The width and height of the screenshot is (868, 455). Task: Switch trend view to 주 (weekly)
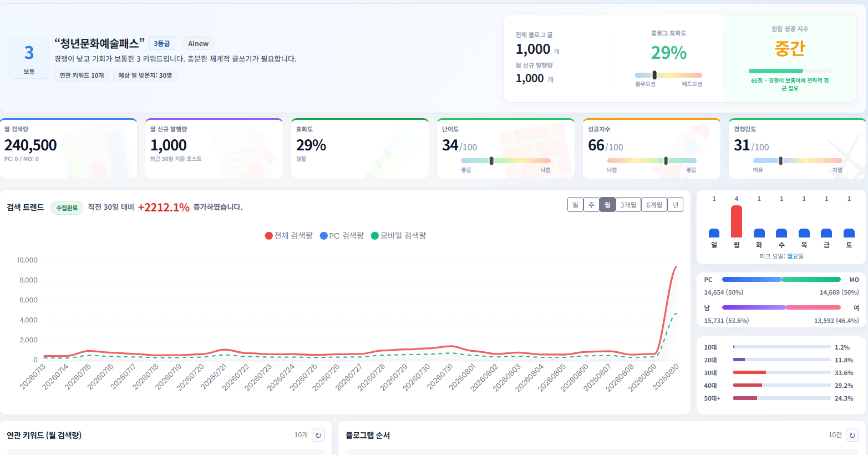591,205
